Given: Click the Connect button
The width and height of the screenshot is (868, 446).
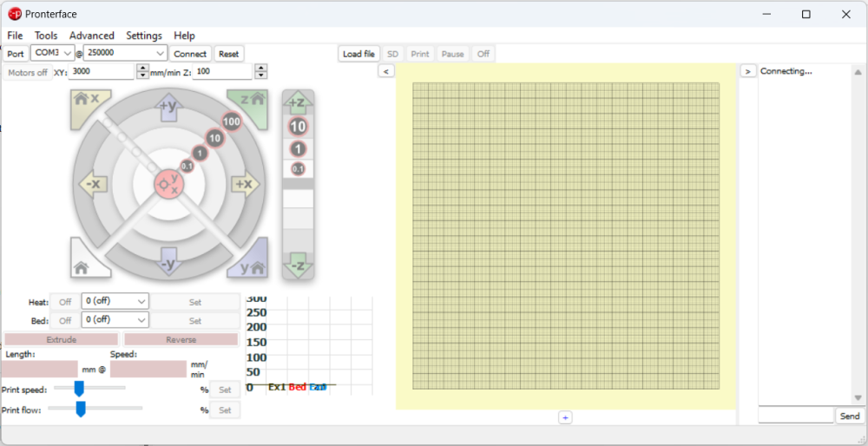Looking at the screenshot, I should tap(190, 54).
